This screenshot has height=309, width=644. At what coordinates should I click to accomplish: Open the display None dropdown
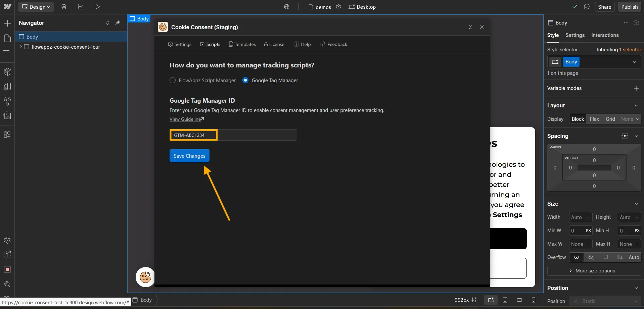[630, 119]
